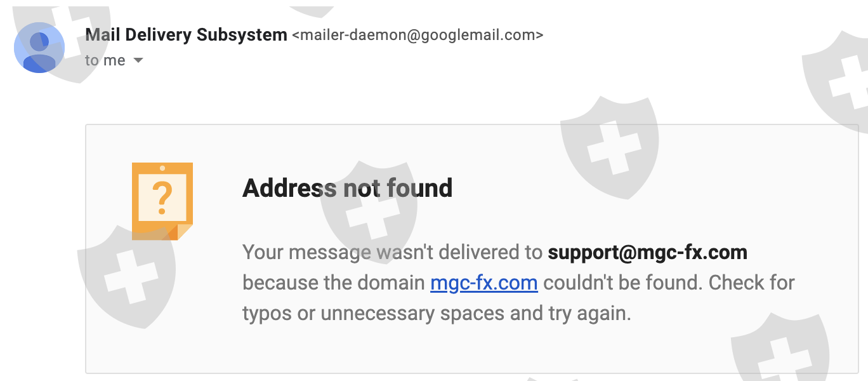This screenshot has width=868, height=381.
Task: Click the "to me" recipient label
Action: click(x=105, y=61)
